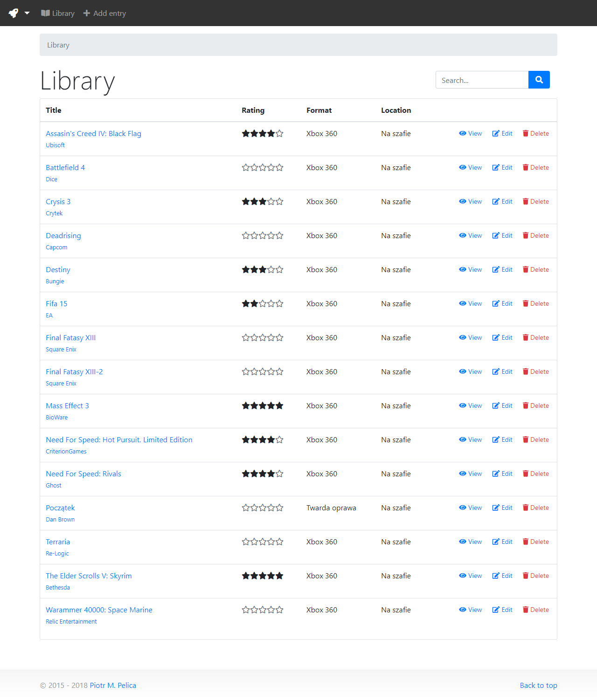
Task: Click trash Delete icon for Fifa 15
Action: point(526,303)
